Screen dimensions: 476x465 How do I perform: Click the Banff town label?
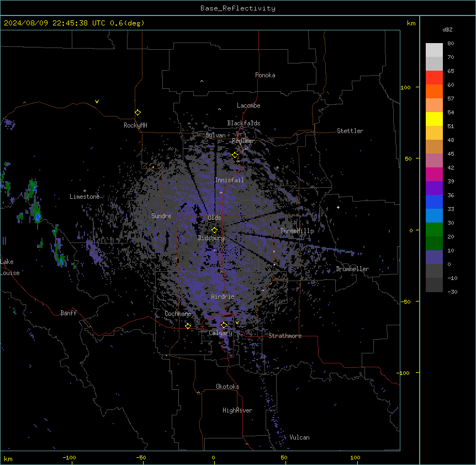pyautogui.click(x=68, y=313)
